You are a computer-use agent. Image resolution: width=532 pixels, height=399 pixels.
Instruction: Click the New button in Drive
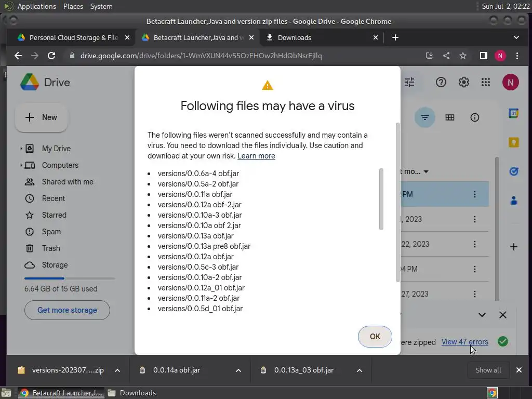42,117
